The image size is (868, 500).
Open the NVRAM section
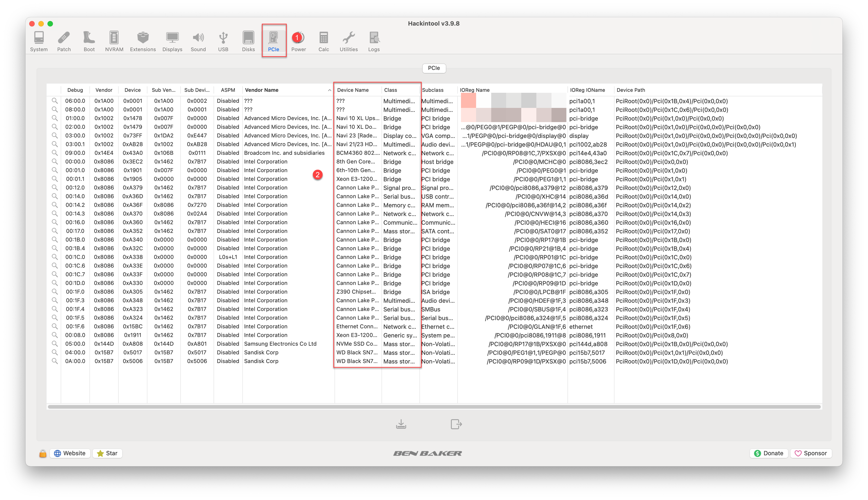tap(114, 41)
